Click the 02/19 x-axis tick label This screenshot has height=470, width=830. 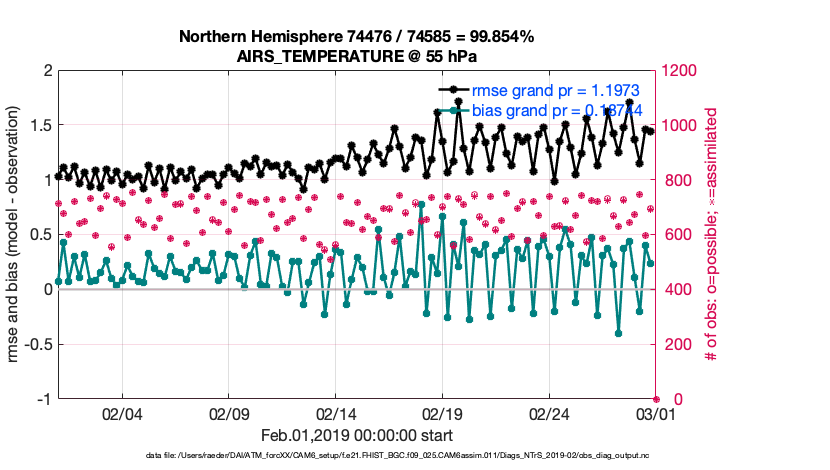(442, 413)
